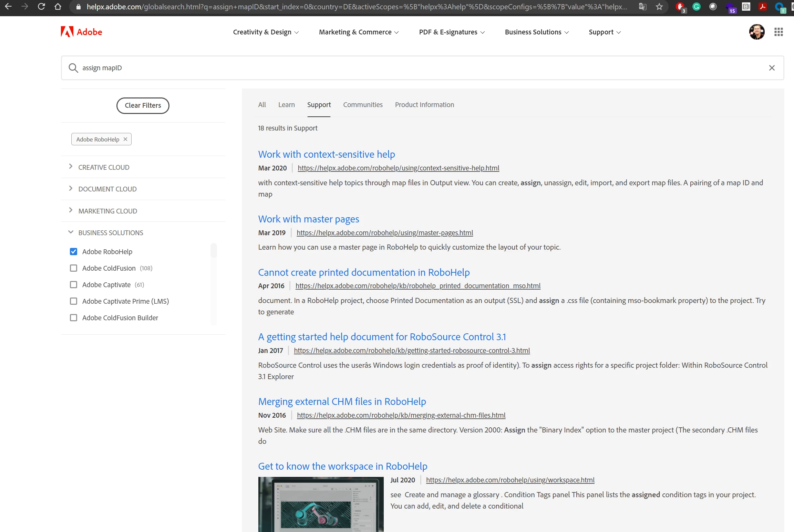The image size is (794, 532).
Task: Click browser home icon
Action: (58, 7)
